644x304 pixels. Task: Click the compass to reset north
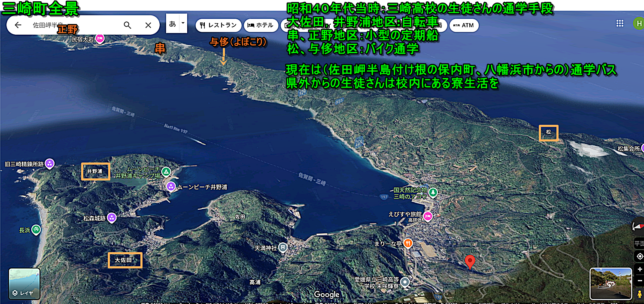(x=638, y=226)
